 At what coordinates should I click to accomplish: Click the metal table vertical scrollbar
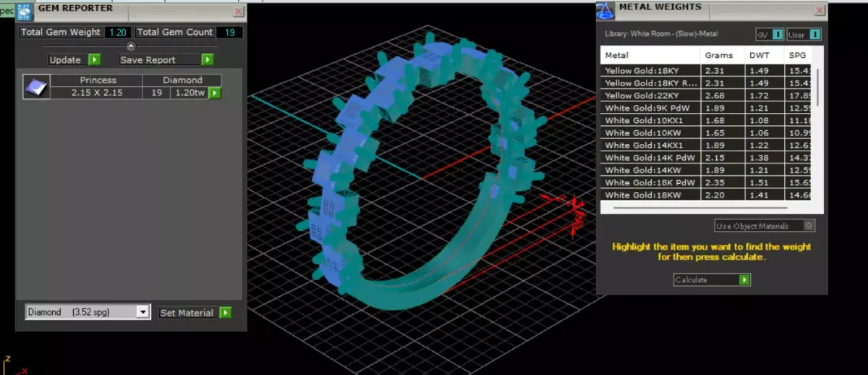(819, 87)
